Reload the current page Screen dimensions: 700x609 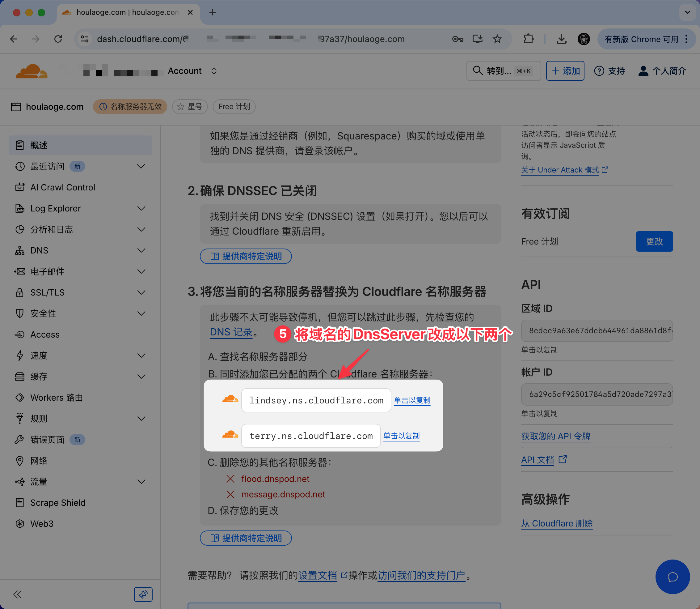tap(58, 39)
